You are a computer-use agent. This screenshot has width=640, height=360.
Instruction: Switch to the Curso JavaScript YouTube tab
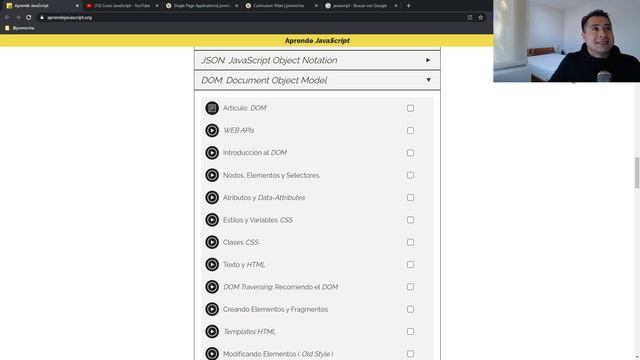click(x=121, y=6)
